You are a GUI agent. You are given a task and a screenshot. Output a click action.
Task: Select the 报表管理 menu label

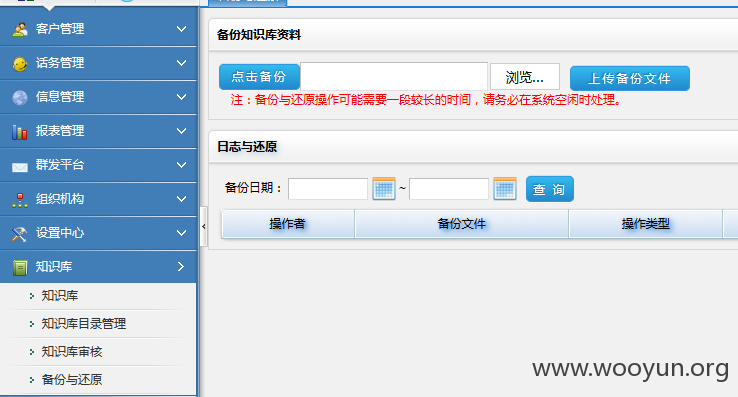pos(60,131)
